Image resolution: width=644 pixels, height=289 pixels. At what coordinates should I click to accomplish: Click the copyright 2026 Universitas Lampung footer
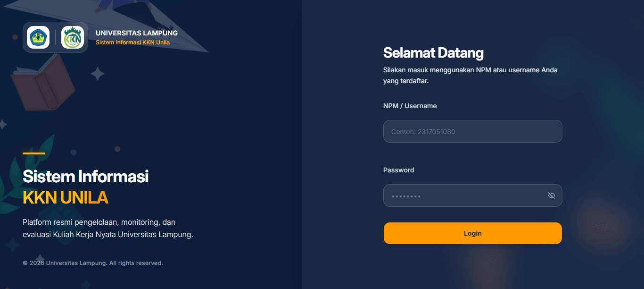coord(93,263)
